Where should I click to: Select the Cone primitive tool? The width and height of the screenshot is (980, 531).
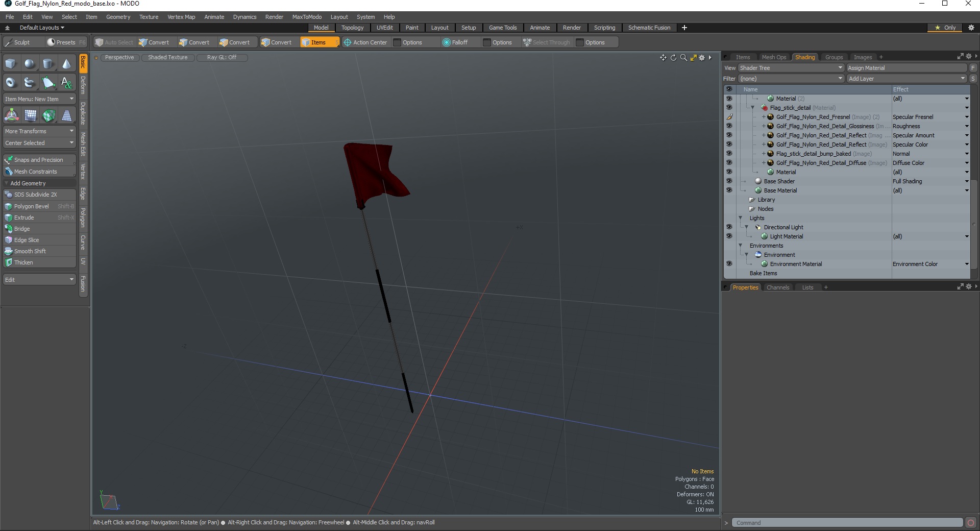(66, 64)
